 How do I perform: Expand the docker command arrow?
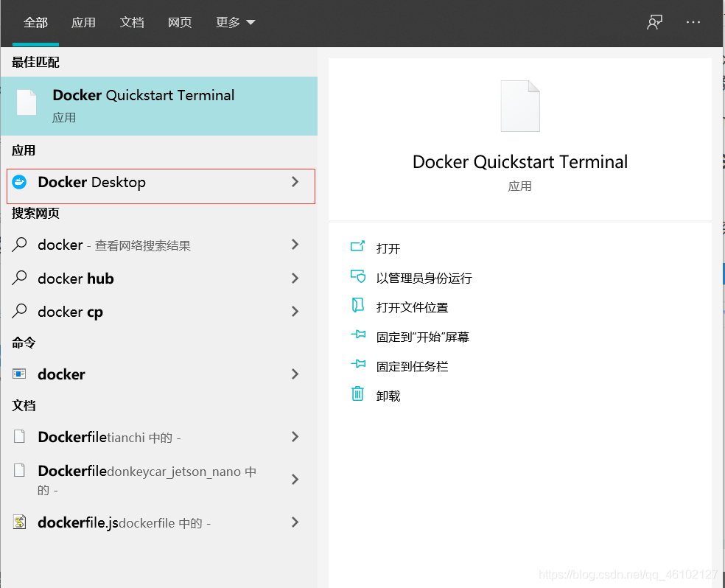coord(295,374)
